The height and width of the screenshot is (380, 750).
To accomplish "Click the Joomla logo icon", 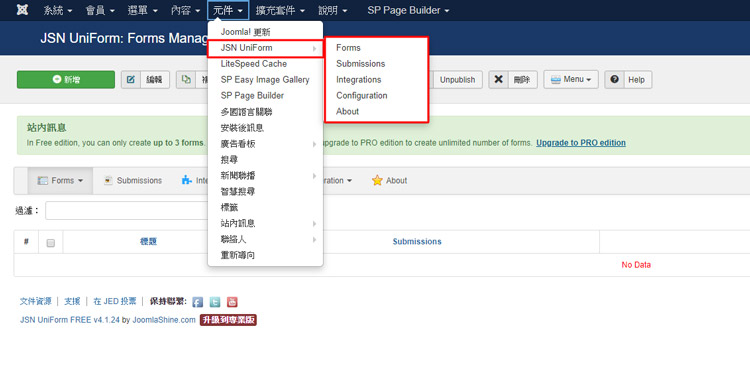I will (x=22, y=10).
